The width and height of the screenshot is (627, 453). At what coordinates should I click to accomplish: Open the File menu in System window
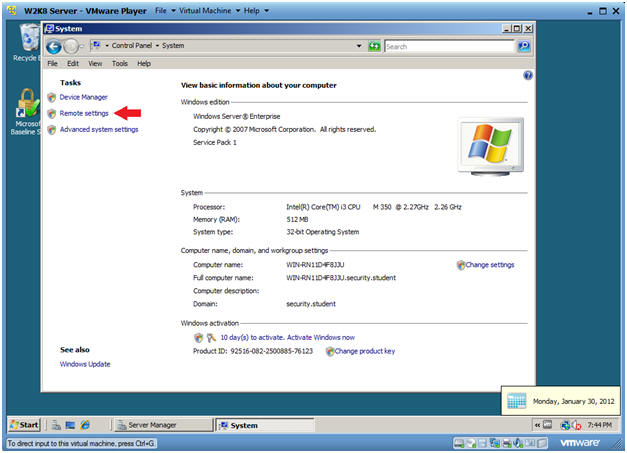coord(52,64)
